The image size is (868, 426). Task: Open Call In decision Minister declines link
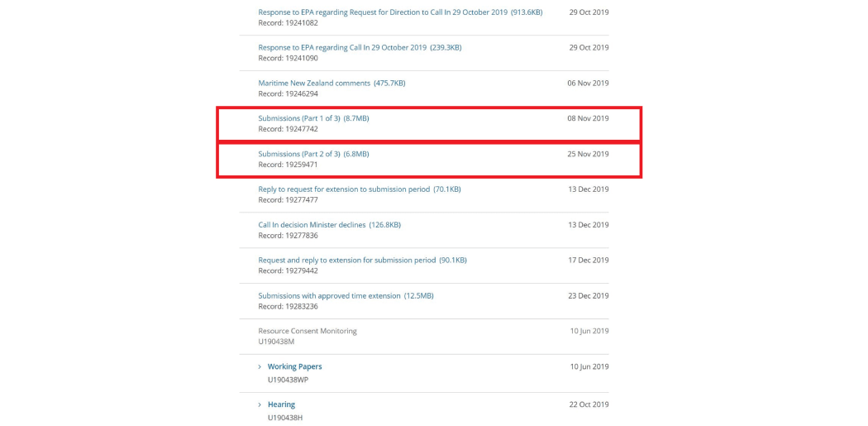click(x=329, y=225)
